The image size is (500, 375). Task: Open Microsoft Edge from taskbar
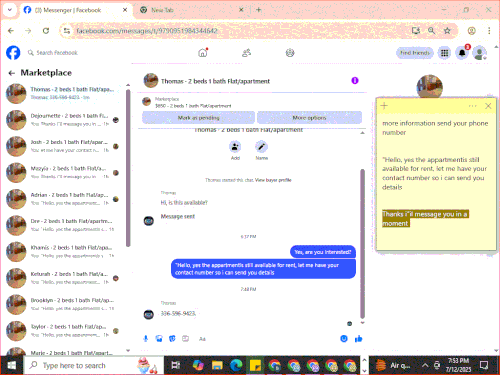[236, 365]
